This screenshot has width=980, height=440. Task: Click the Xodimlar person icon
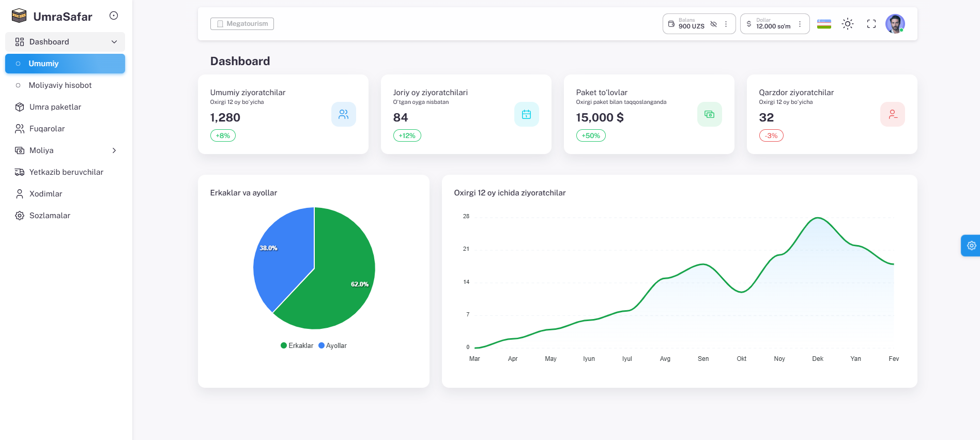point(20,194)
